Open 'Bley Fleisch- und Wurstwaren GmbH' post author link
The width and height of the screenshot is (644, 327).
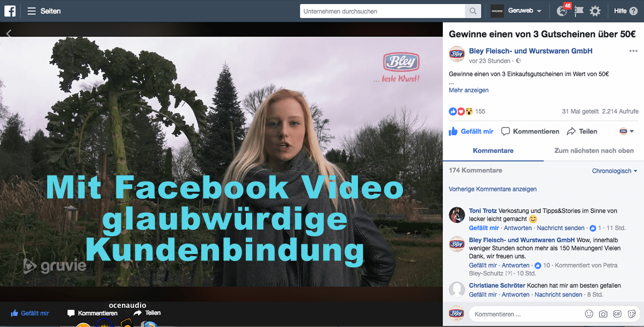click(531, 51)
